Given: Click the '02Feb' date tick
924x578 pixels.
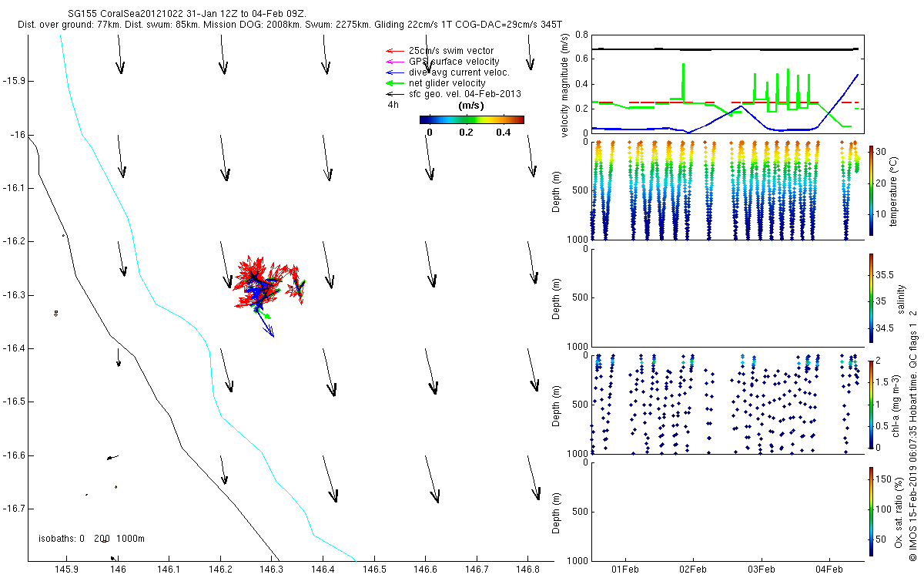Looking at the screenshot, I should pos(693,570).
